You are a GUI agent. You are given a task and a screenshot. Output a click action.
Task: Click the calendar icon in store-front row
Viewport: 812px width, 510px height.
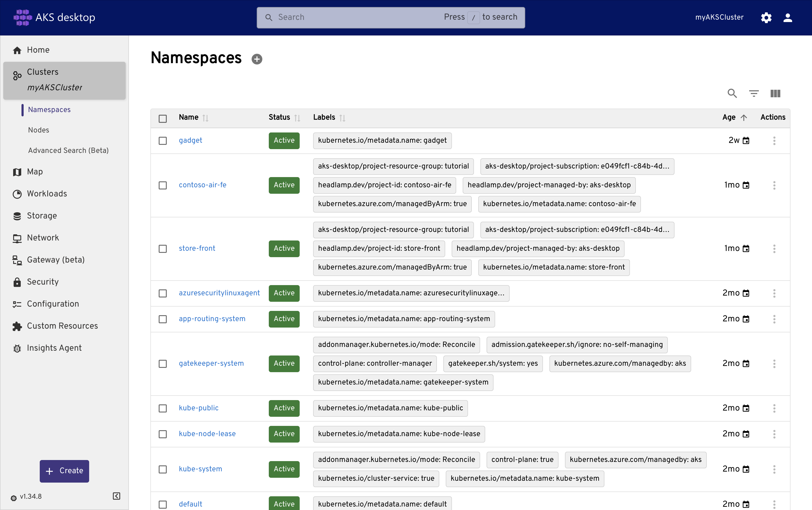[x=746, y=249]
